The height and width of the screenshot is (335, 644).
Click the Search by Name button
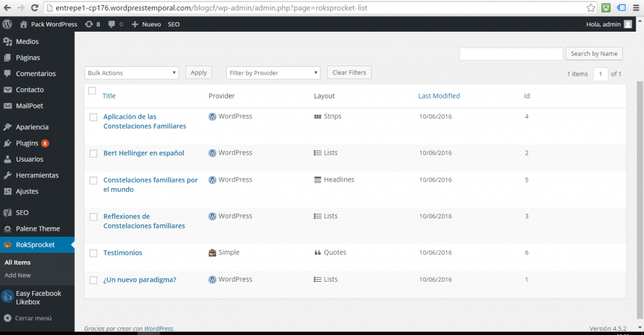point(594,53)
